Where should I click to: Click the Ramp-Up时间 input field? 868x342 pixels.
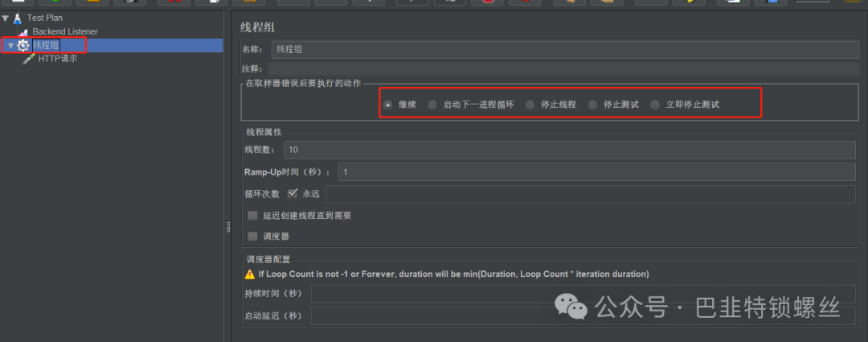coord(597,172)
